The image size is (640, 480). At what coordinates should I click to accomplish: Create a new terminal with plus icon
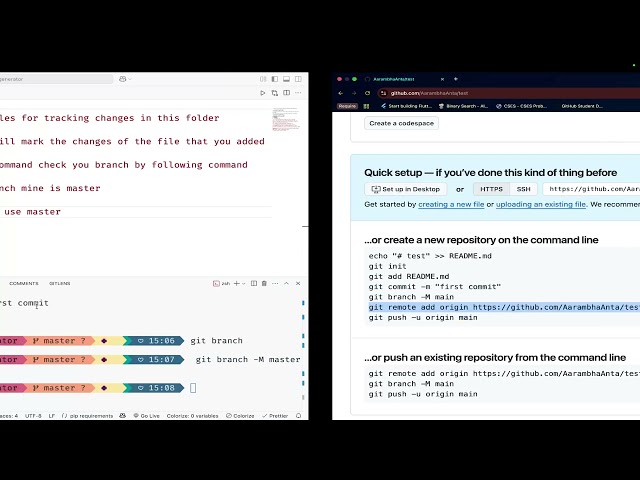[x=236, y=283]
